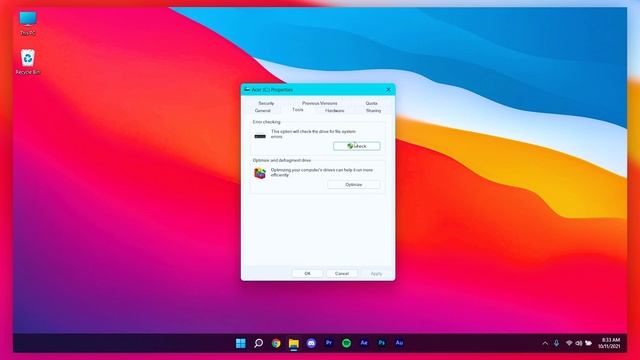
Task: Click Cancel in Properties dialog
Action: 342,273
